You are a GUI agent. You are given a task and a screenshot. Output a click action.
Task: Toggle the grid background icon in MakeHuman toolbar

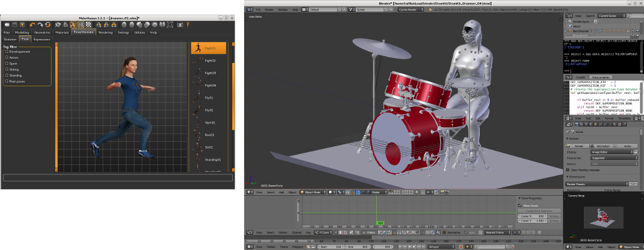pos(81,25)
